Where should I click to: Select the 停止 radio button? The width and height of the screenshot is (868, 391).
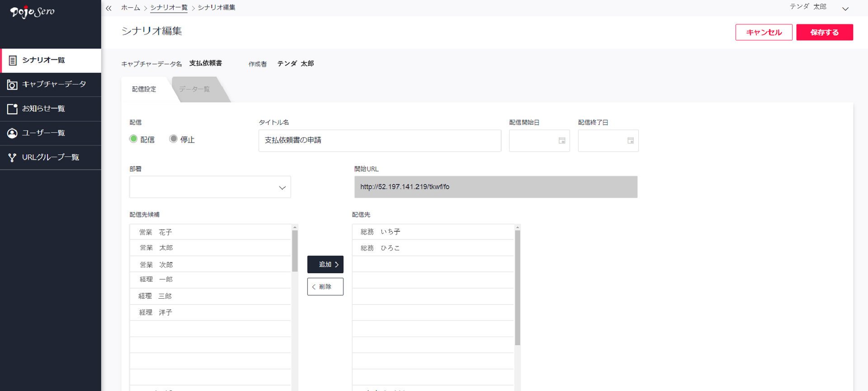[x=173, y=139]
